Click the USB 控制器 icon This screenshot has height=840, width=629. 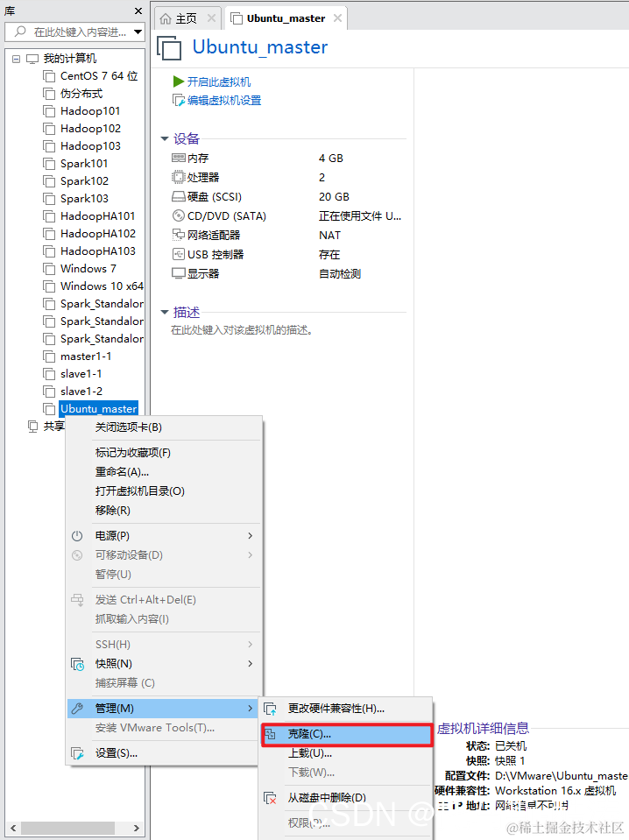[x=178, y=254]
